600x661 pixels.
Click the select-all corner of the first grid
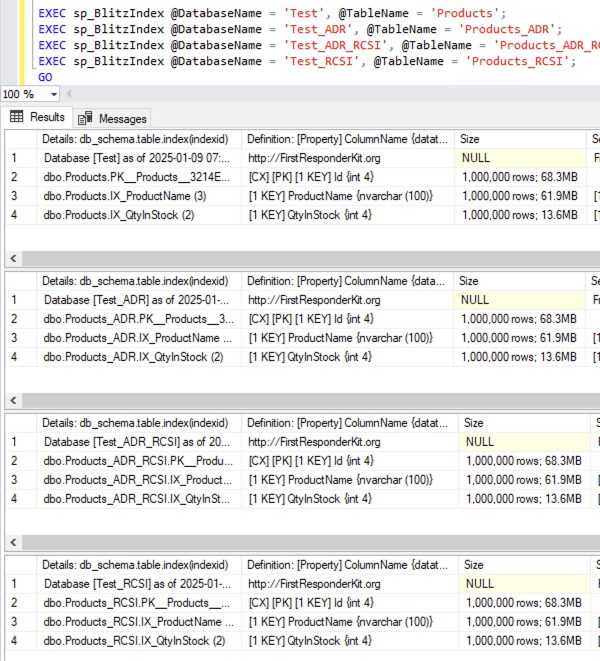16,140
